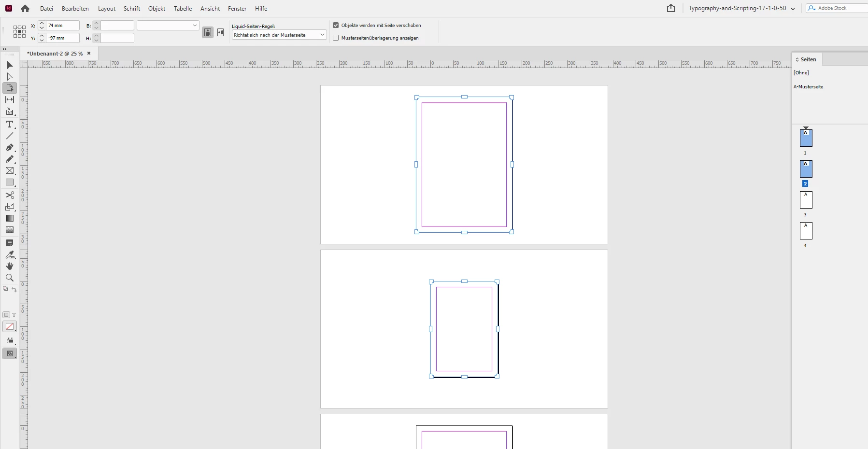Viewport: 868px width, 449px height.
Task: Focus the Adobe Stock search field
Action: [x=838, y=8]
